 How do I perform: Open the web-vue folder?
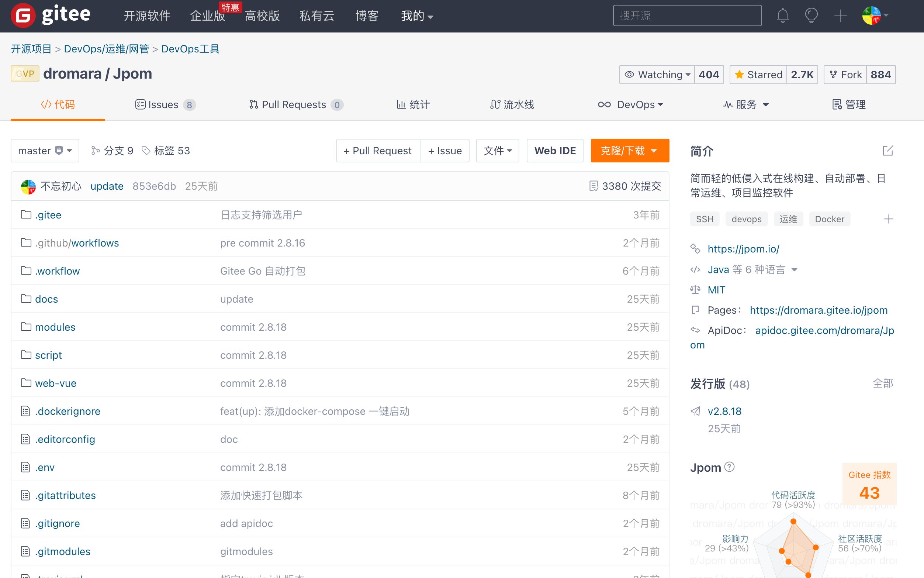pos(56,383)
